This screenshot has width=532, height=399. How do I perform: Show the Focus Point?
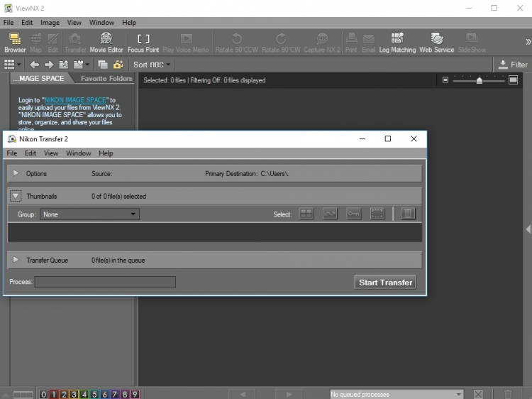pyautogui.click(x=143, y=43)
